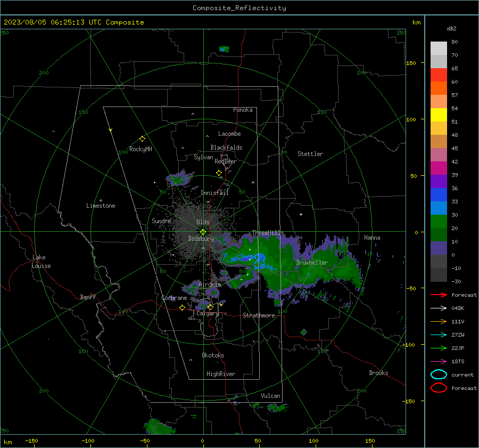Image resolution: width=479 pixels, height=448 pixels.
Task: Click the 100 value on right axis
Action: pyautogui.click(x=411, y=119)
